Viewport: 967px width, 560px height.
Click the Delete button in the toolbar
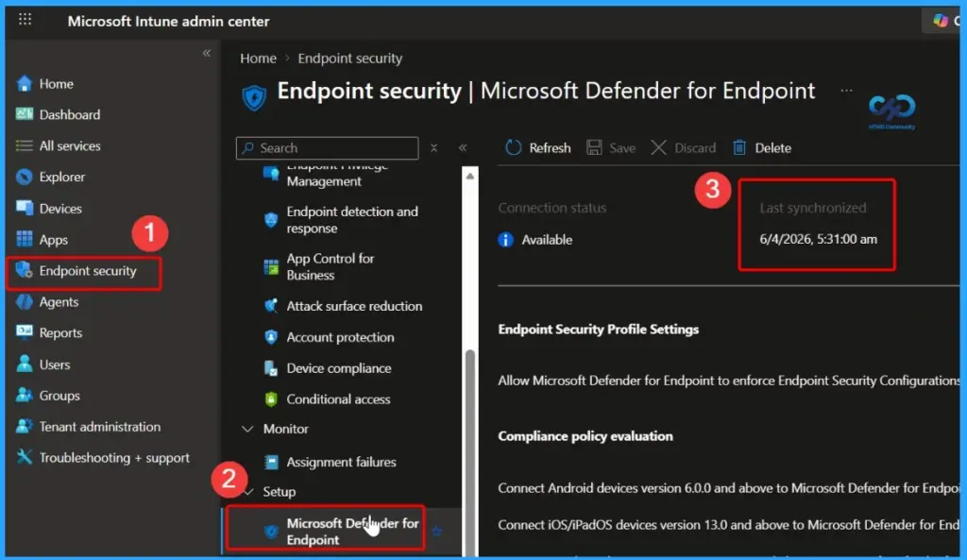761,147
